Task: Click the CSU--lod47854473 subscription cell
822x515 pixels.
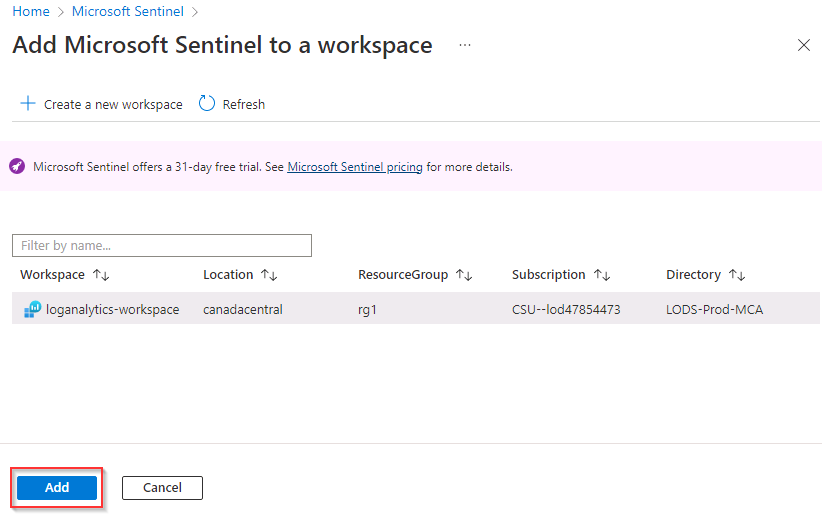Action: pos(566,309)
